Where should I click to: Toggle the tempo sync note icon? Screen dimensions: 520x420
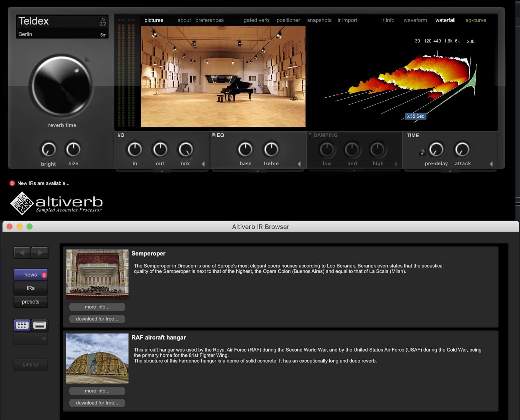pyautogui.click(x=422, y=152)
